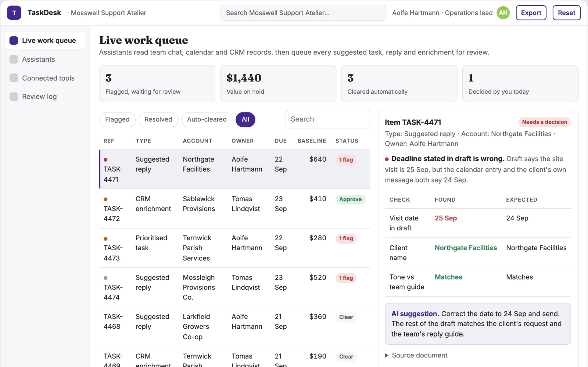Click the Flagged, waiting for review card
This screenshot has width=588, height=367.
click(157, 84)
